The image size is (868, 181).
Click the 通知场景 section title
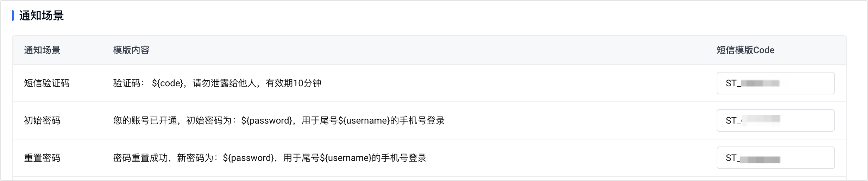[x=42, y=15]
